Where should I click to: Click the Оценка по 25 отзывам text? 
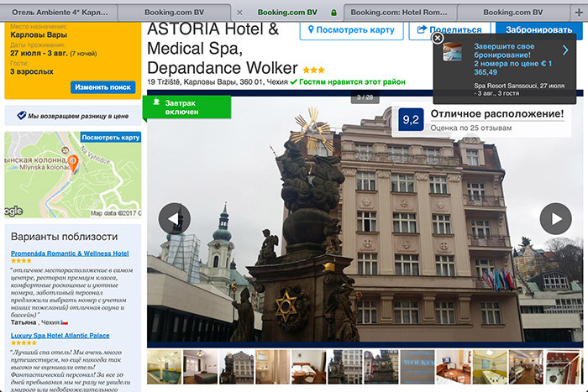pyautogui.click(x=470, y=128)
